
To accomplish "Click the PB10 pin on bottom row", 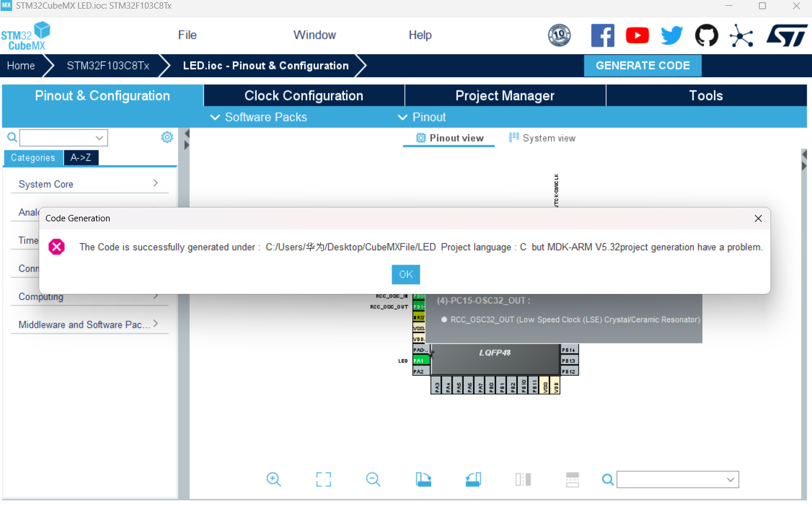I will click(524, 386).
